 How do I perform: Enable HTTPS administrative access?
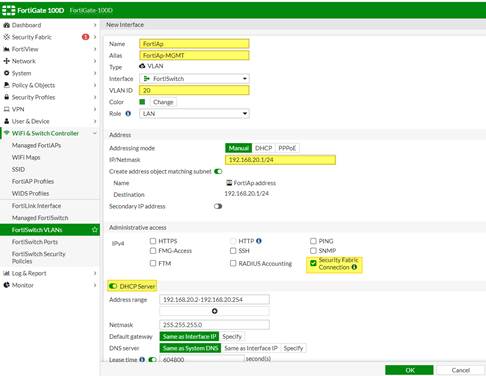(x=153, y=241)
